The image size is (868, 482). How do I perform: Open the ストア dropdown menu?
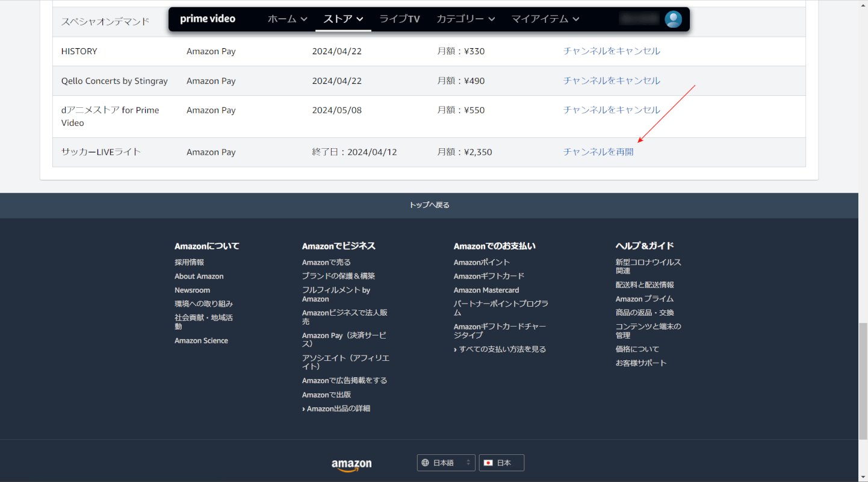(343, 19)
